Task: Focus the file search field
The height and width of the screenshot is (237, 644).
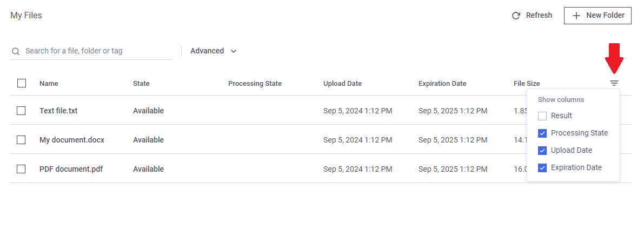Action: click(x=91, y=51)
